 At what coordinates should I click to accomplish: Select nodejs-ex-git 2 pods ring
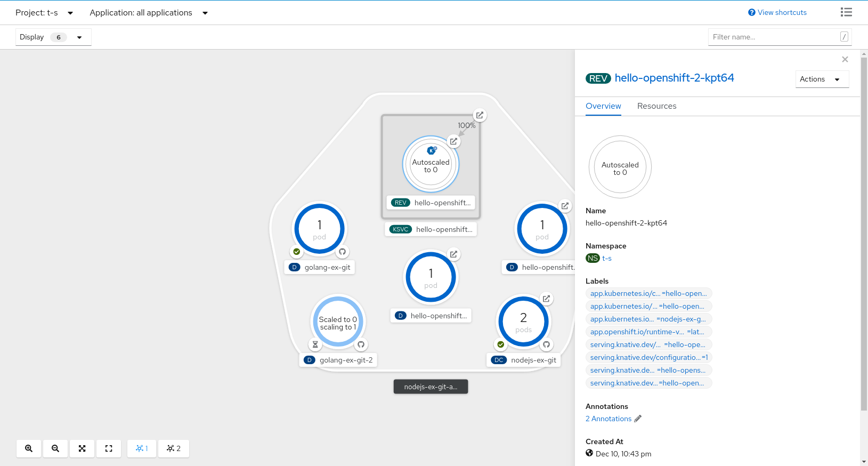click(523, 322)
